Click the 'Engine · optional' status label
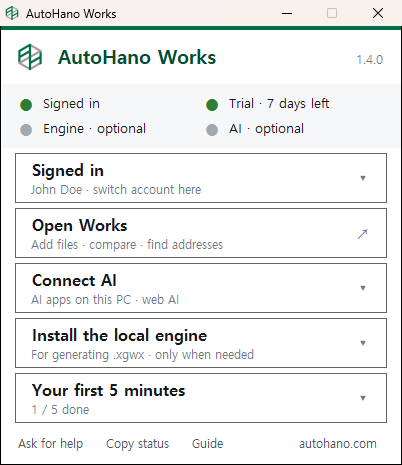 94,129
